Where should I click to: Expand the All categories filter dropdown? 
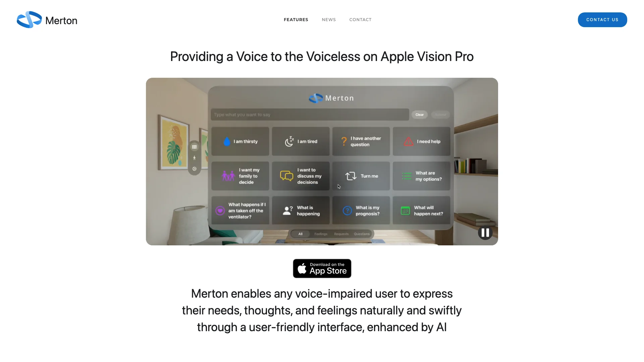(300, 233)
